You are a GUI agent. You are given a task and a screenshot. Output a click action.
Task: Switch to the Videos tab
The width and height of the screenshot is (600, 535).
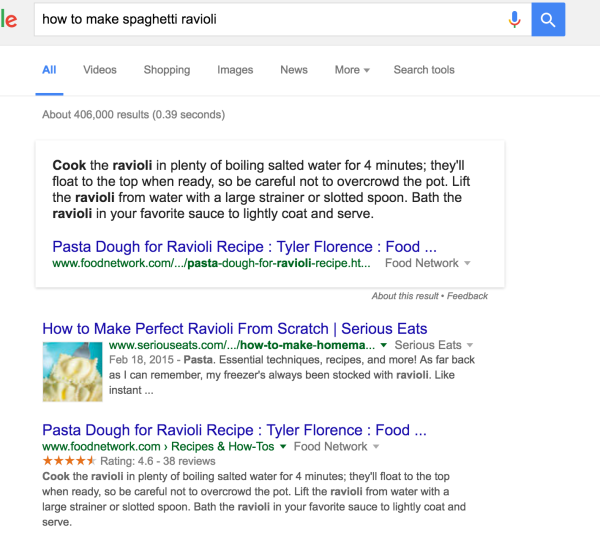point(100,70)
